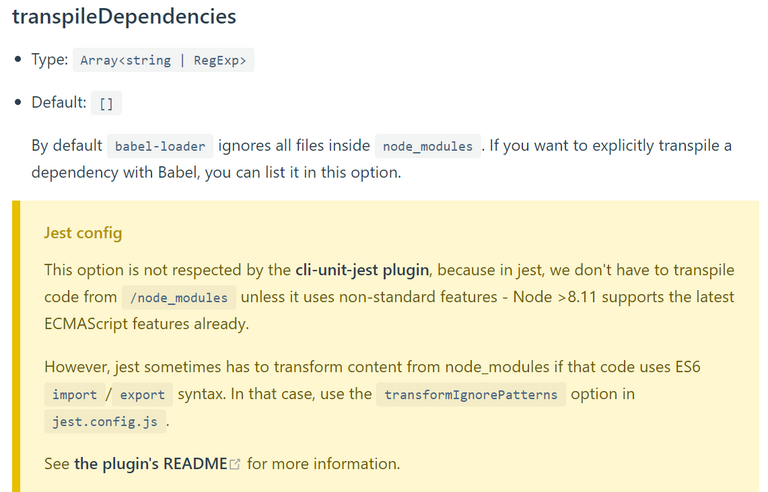768x492 pixels.
Task: Click the transpileDependencies heading
Action: pos(124,16)
